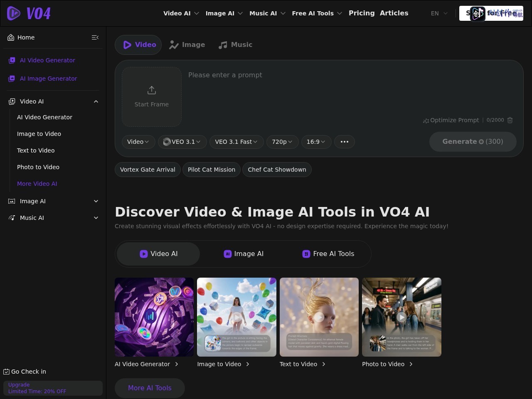
Task: Click the Go Check in text
Action: [x=29, y=372]
